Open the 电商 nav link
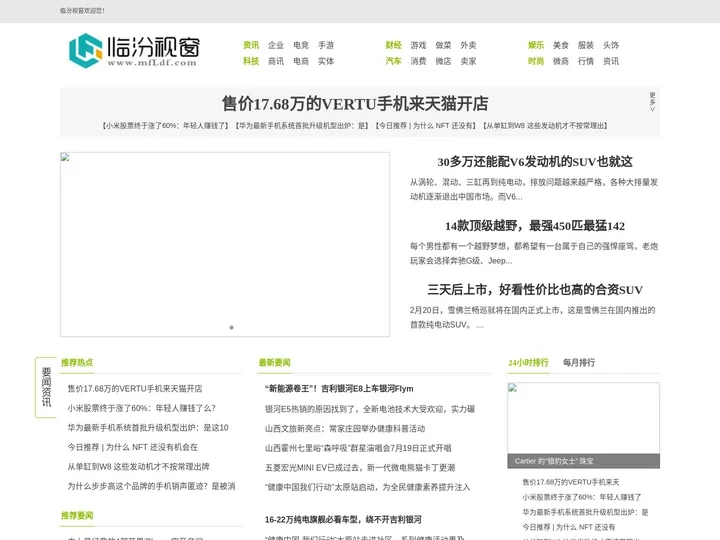 coord(301,61)
